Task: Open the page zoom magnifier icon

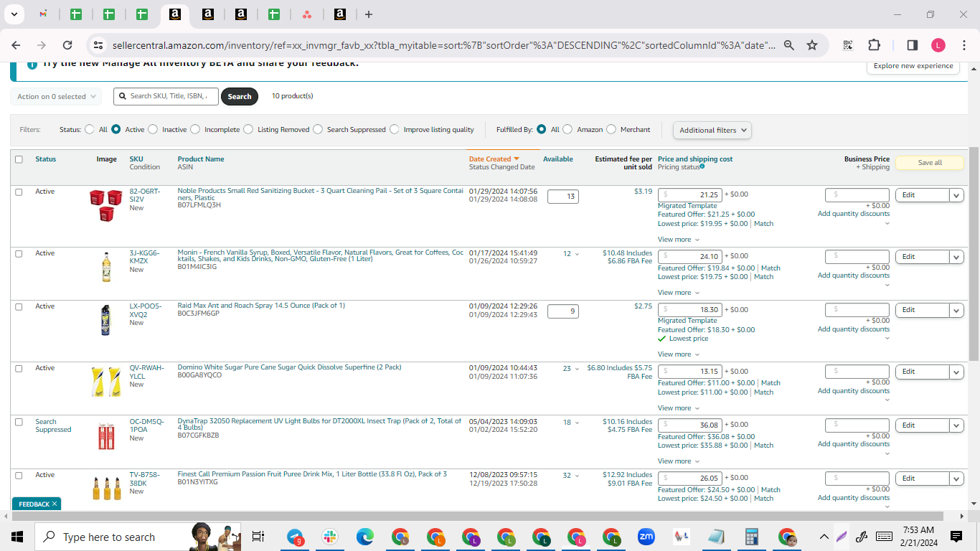Action: pyautogui.click(x=789, y=45)
